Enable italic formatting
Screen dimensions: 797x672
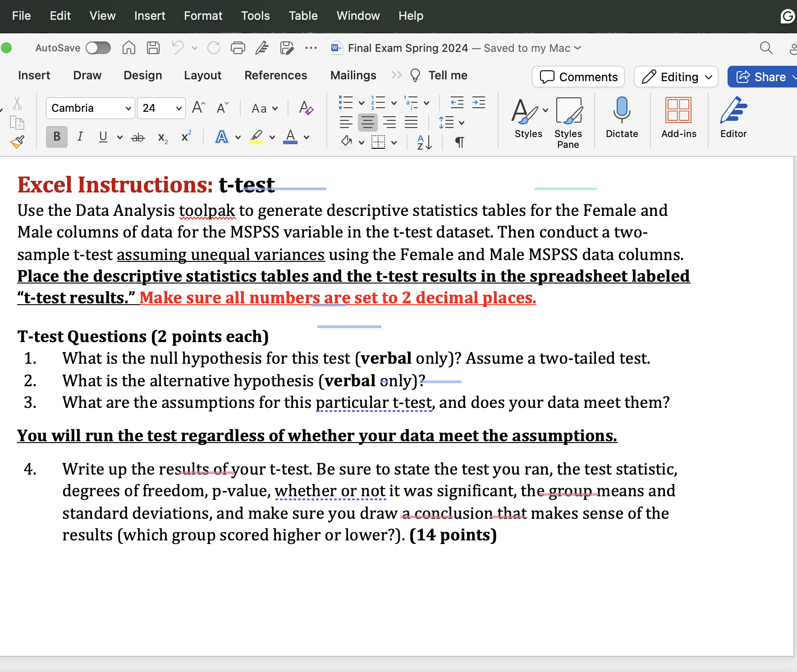point(80,137)
